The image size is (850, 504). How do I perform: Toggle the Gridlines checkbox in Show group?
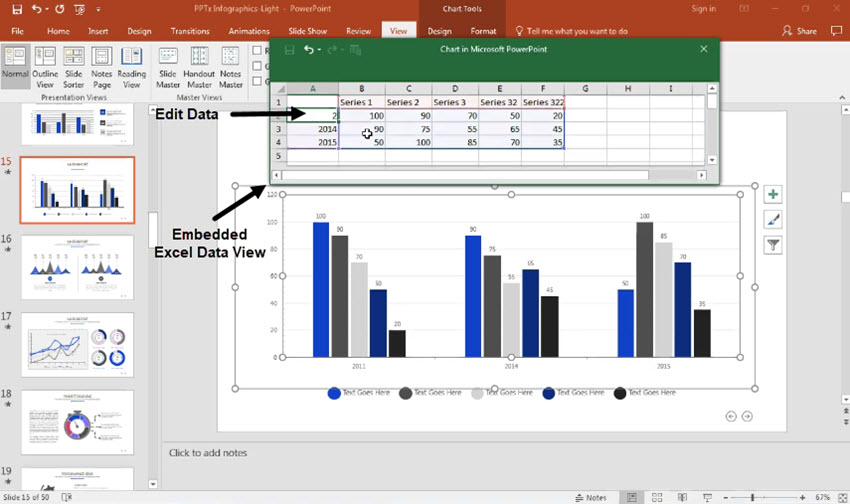257,66
